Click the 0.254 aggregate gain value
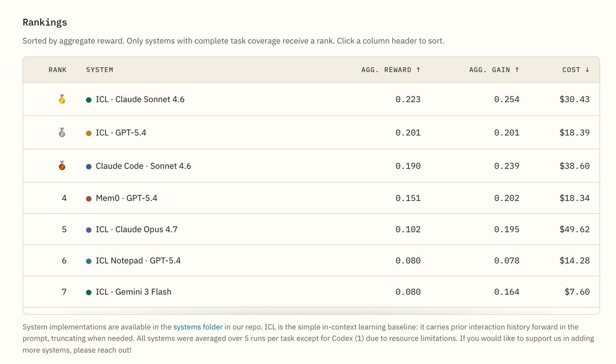The height and width of the screenshot is (364, 616). (x=507, y=99)
